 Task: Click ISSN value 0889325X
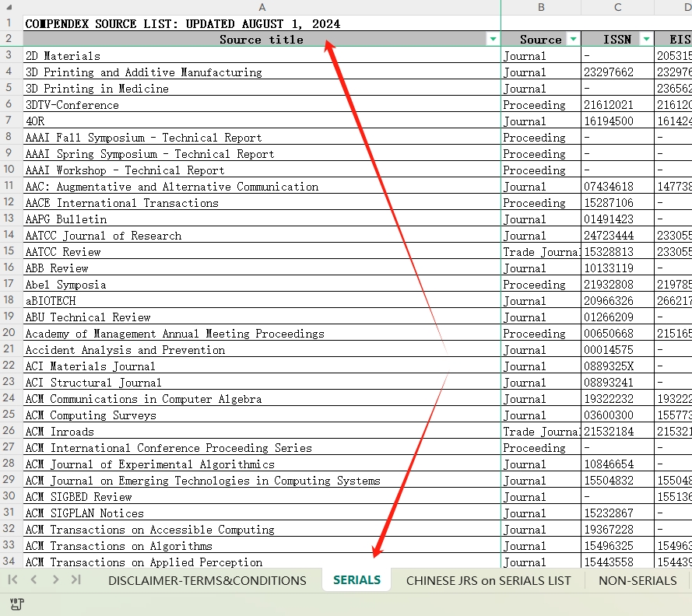click(618, 366)
